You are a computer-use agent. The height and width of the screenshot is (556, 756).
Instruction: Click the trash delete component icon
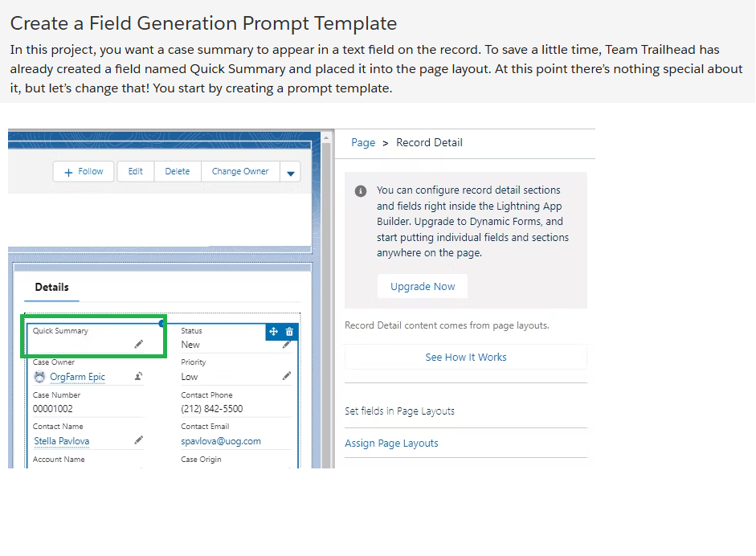coord(289,332)
